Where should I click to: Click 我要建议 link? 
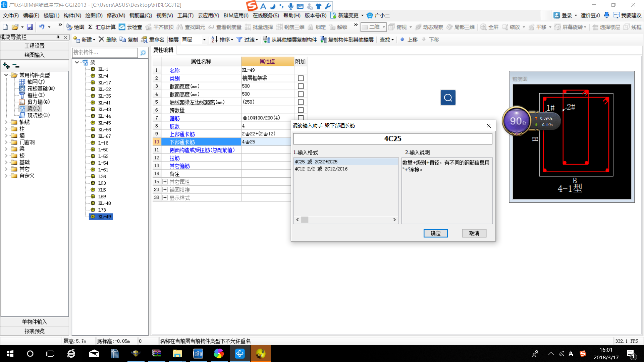pyautogui.click(x=627, y=15)
